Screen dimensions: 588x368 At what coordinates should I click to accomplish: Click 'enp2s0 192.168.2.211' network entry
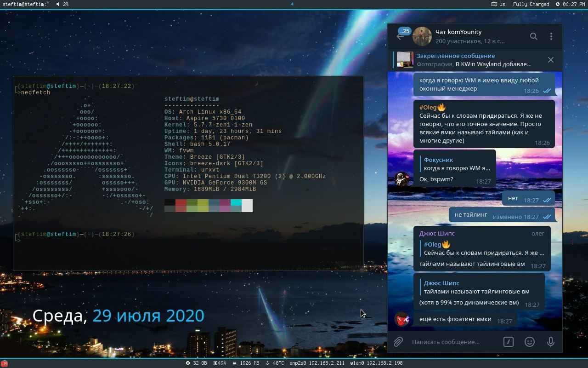317,363
